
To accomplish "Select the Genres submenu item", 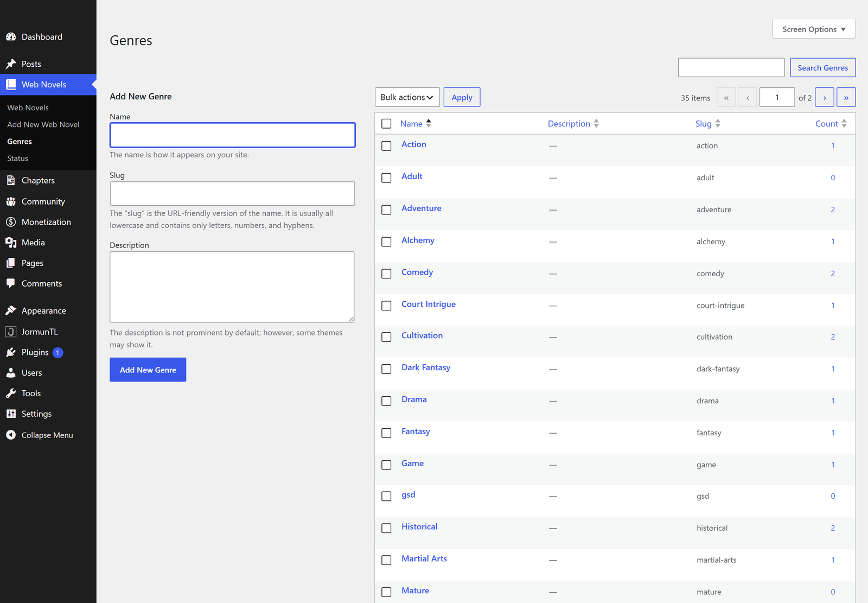I will (20, 141).
